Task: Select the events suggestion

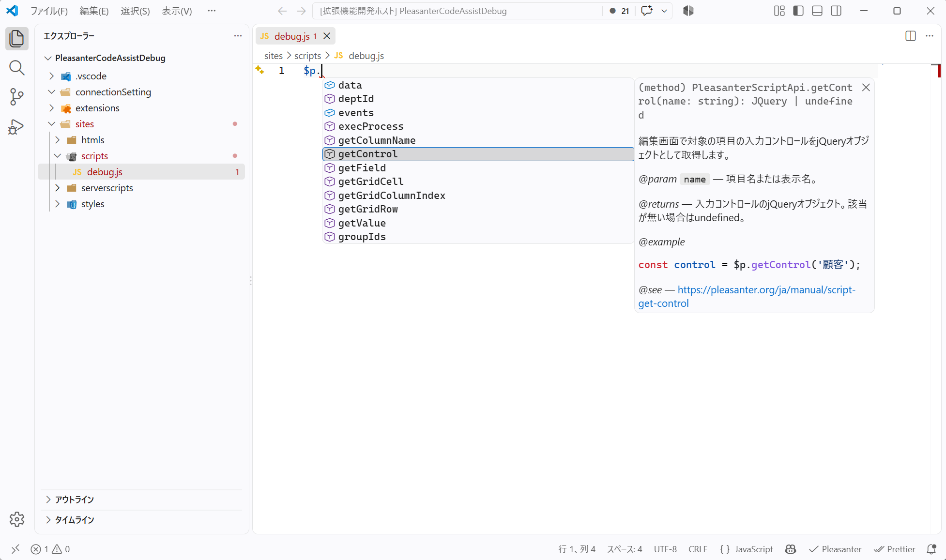Action: click(x=478, y=113)
